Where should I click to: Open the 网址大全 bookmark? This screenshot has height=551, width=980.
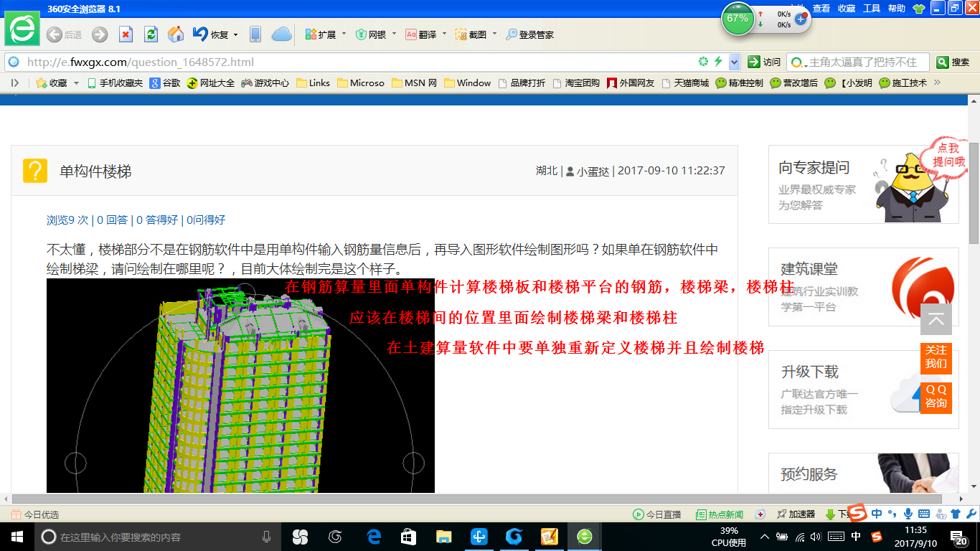click(x=211, y=83)
